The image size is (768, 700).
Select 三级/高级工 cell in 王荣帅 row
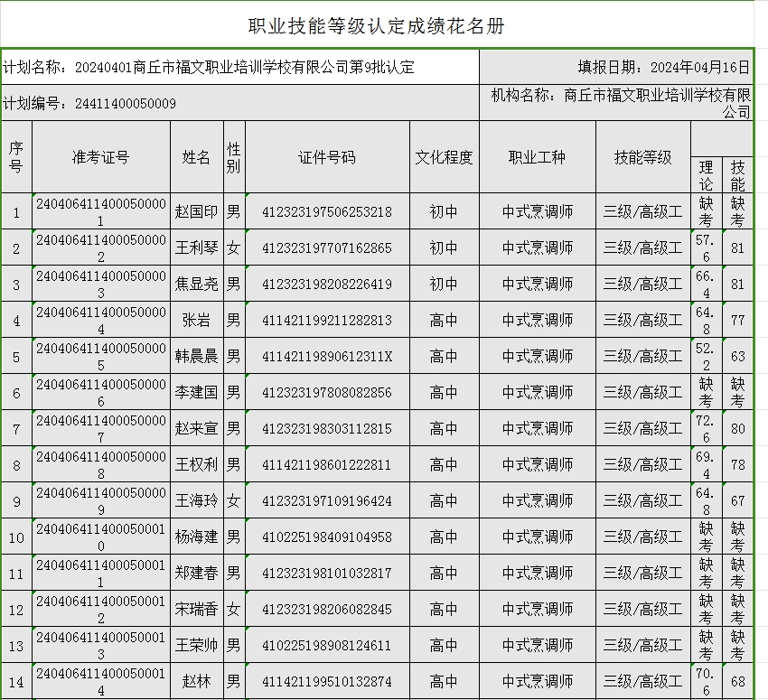click(643, 645)
